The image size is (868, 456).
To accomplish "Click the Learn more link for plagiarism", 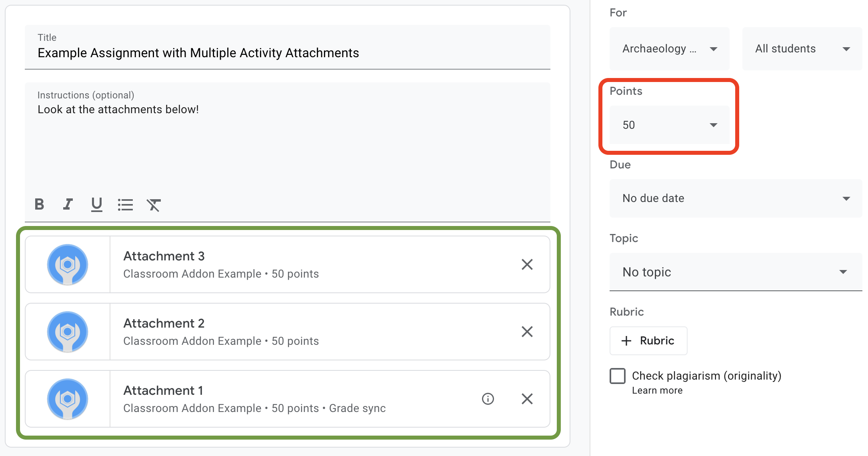I will pos(656,391).
